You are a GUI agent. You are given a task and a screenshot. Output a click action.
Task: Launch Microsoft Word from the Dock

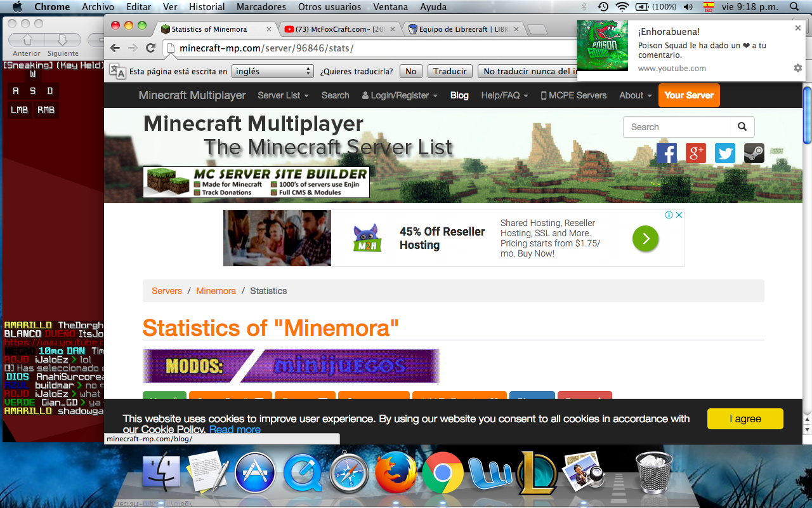(x=489, y=473)
